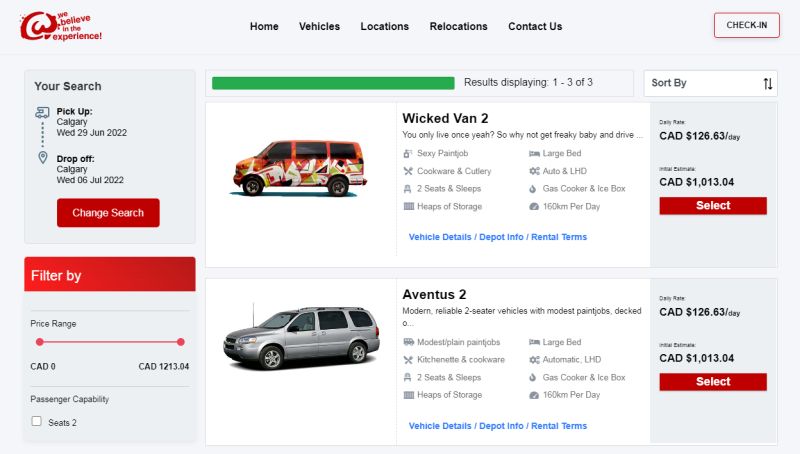Click the Filter by panel header

pos(110,274)
